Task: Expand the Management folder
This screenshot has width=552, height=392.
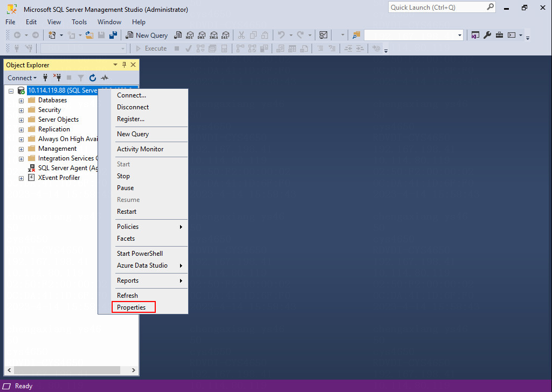Action: tap(21, 149)
